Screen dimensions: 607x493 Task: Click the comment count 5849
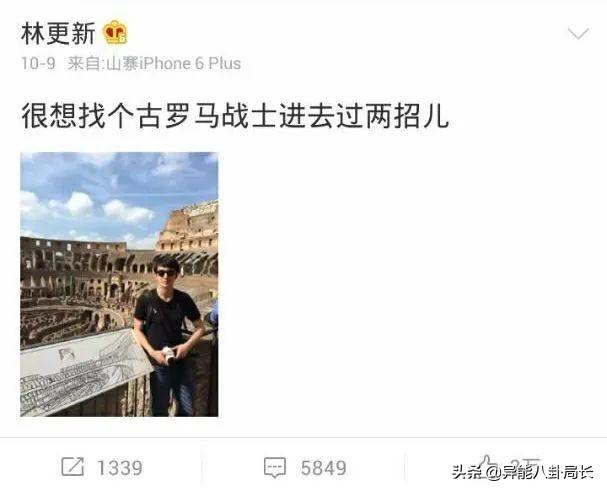tap(324, 468)
